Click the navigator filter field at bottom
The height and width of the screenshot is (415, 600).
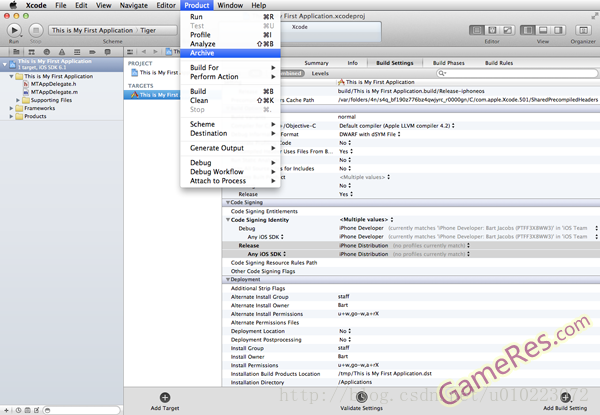tap(82, 410)
